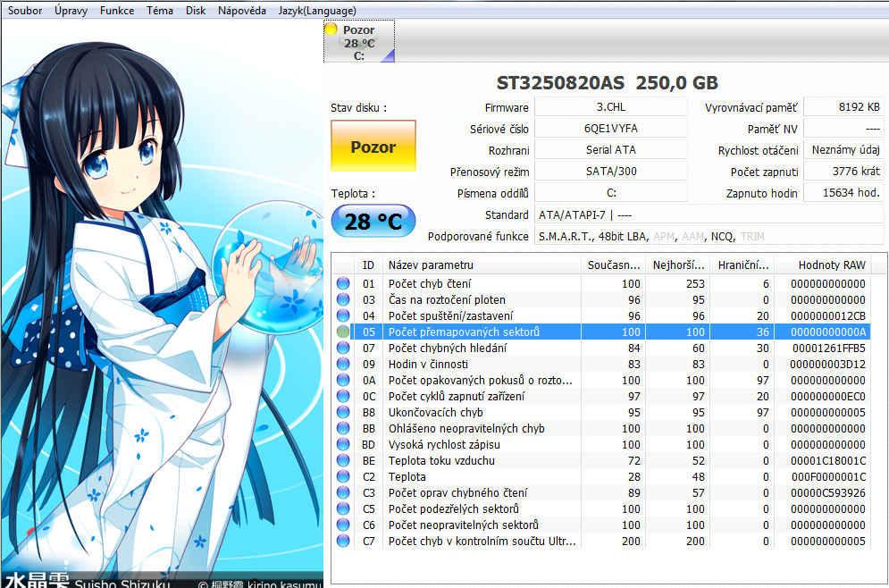
Task: Click RAW value 00001261FFB5
Action: click(829, 348)
